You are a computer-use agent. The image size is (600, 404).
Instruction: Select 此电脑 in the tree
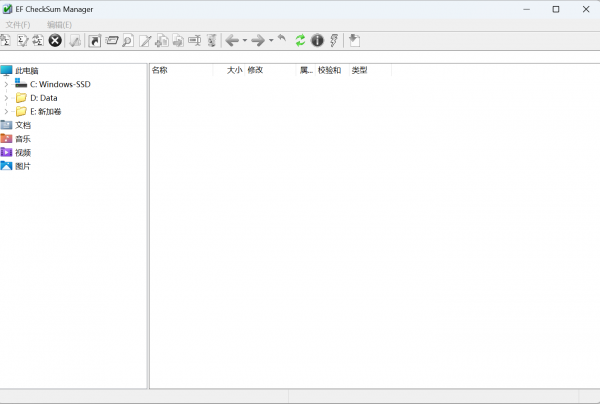pos(27,71)
